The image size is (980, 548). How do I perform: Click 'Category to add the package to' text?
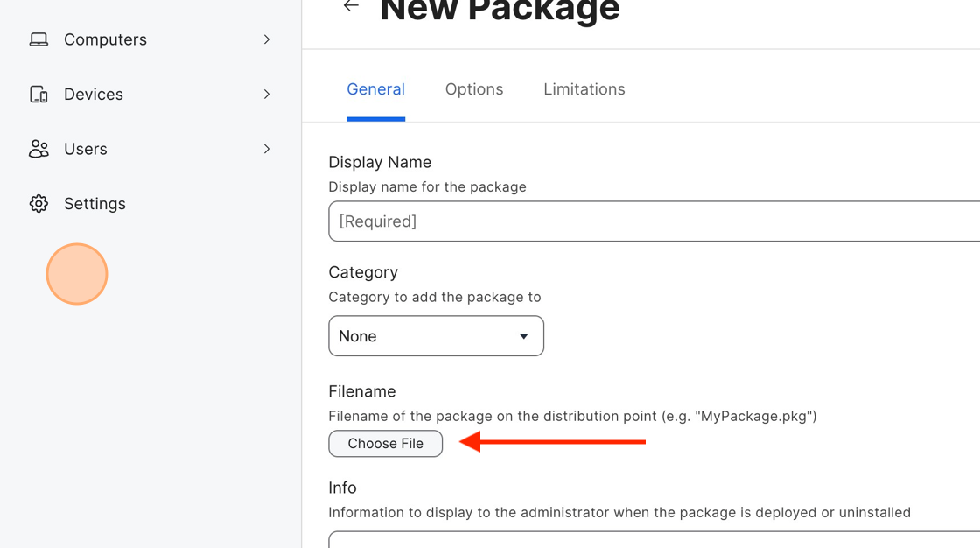(x=435, y=297)
